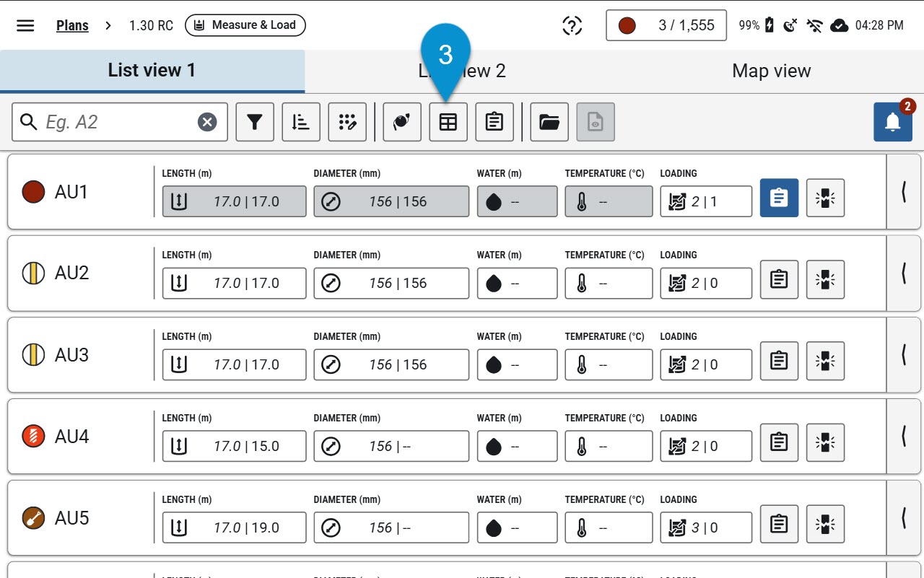This screenshot has height=578, width=924.
Task: Click the 3 / 1,555 hole counter
Action: 666,25
